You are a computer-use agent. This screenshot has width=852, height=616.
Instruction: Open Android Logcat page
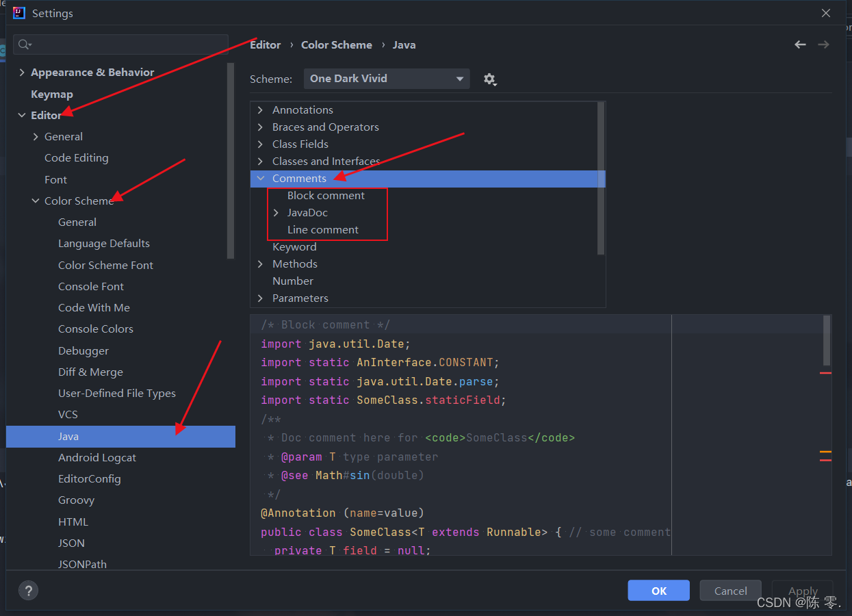pos(97,458)
